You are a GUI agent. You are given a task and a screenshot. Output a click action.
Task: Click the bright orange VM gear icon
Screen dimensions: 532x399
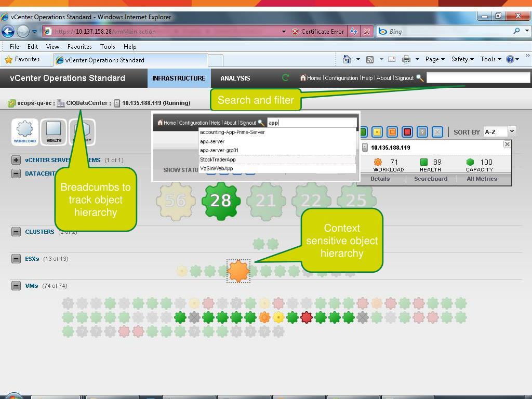(x=264, y=317)
